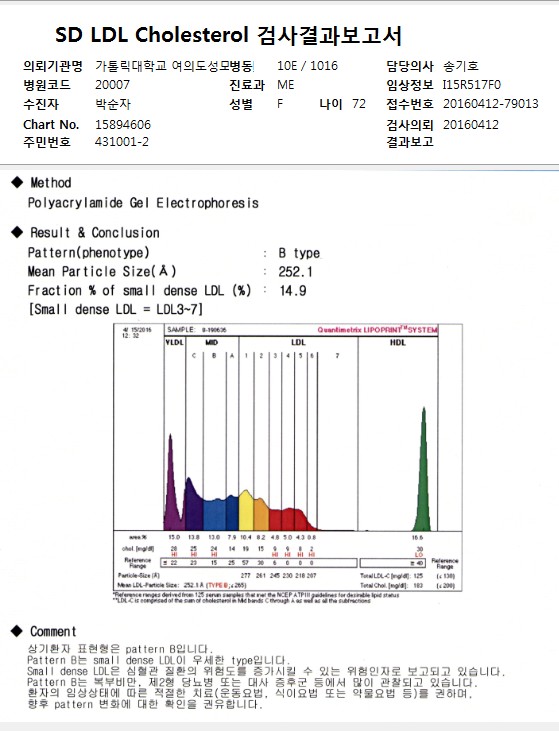
Task: Click the MID column header in chart
Action: (x=212, y=343)
